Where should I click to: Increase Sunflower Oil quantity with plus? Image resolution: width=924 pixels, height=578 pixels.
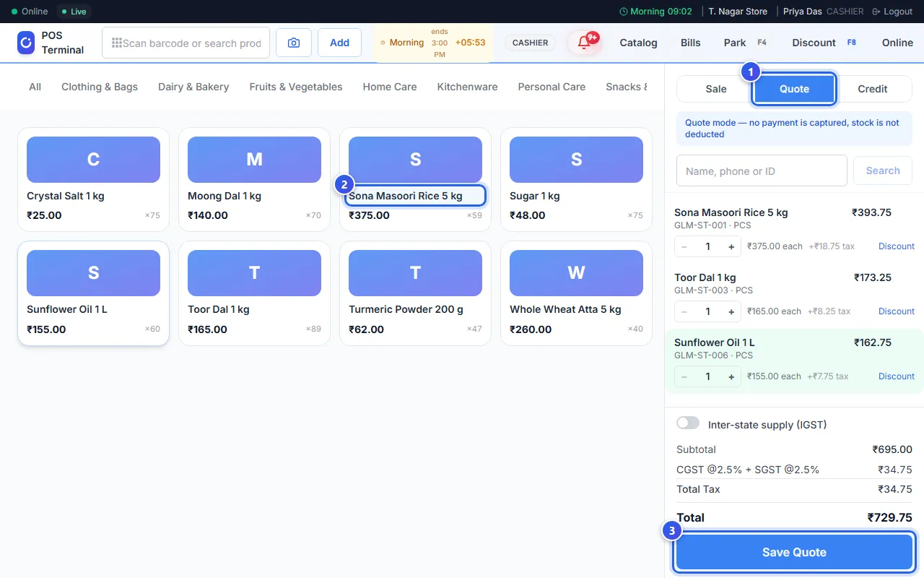(x=731, y=376)
